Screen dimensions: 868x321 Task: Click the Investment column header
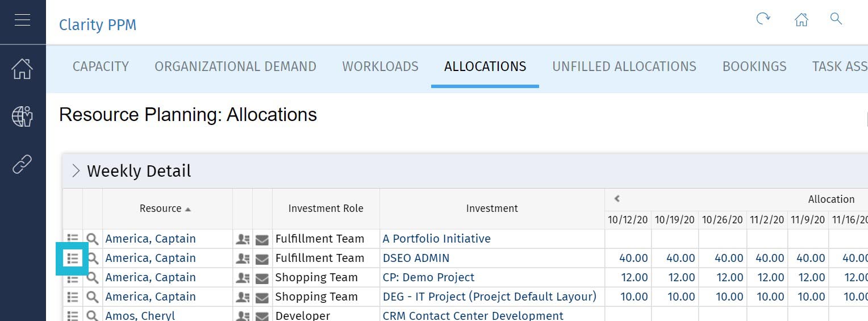click(492, 209)
